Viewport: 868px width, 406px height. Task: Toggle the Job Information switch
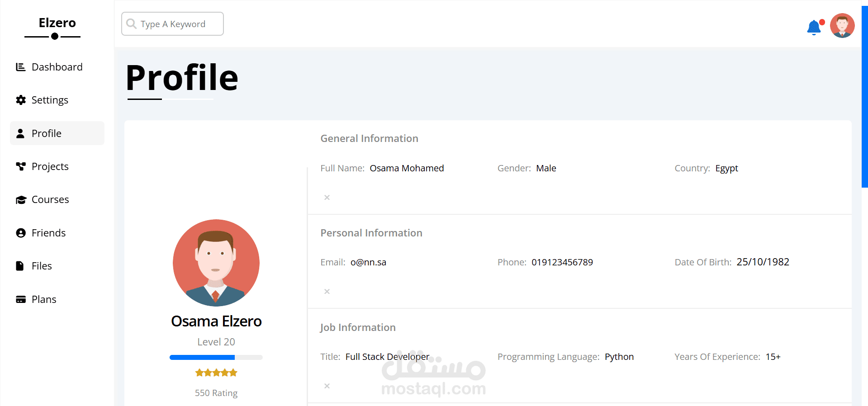pyautogui.click(x=327, y=386)
